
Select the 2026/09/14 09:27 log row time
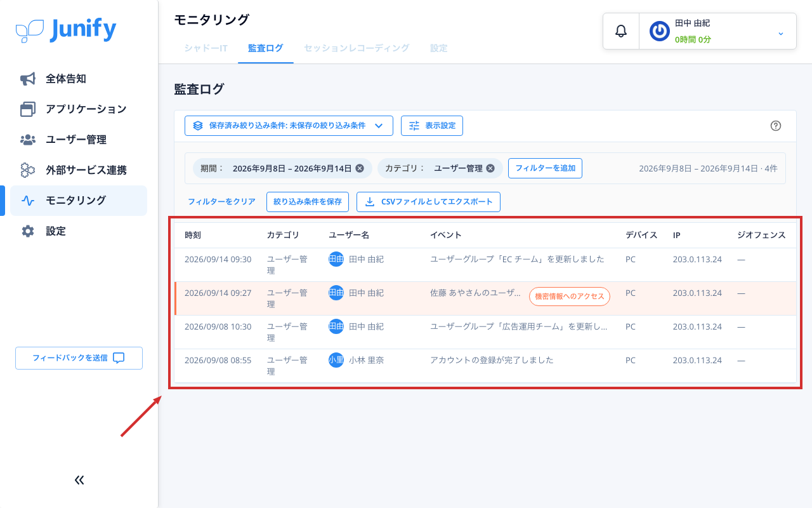(218, 293)
